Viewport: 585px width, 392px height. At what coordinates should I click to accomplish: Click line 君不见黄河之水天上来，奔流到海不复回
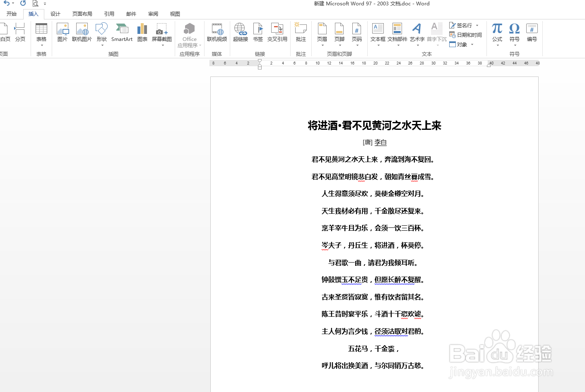pos(373,160)
